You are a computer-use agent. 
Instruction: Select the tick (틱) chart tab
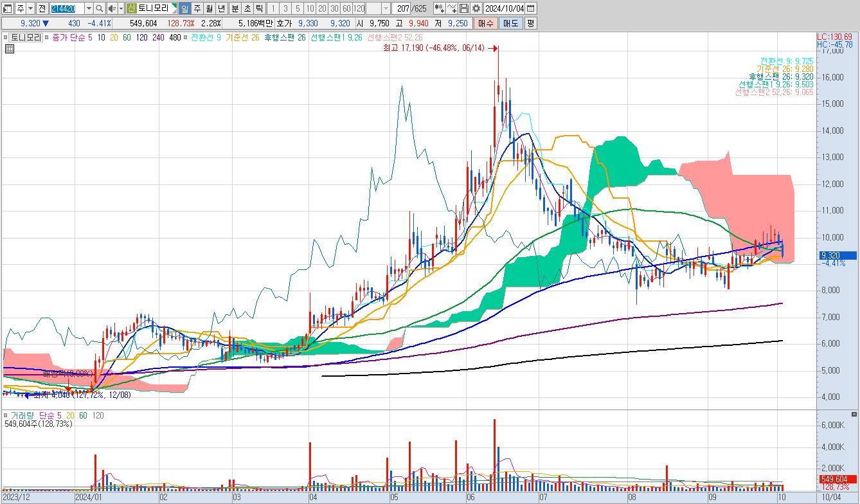pyautogui.click(x=258, y=8)
